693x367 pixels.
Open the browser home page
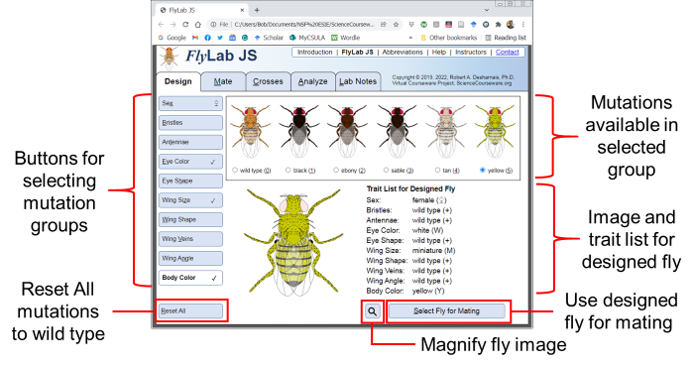click(198, 25)
